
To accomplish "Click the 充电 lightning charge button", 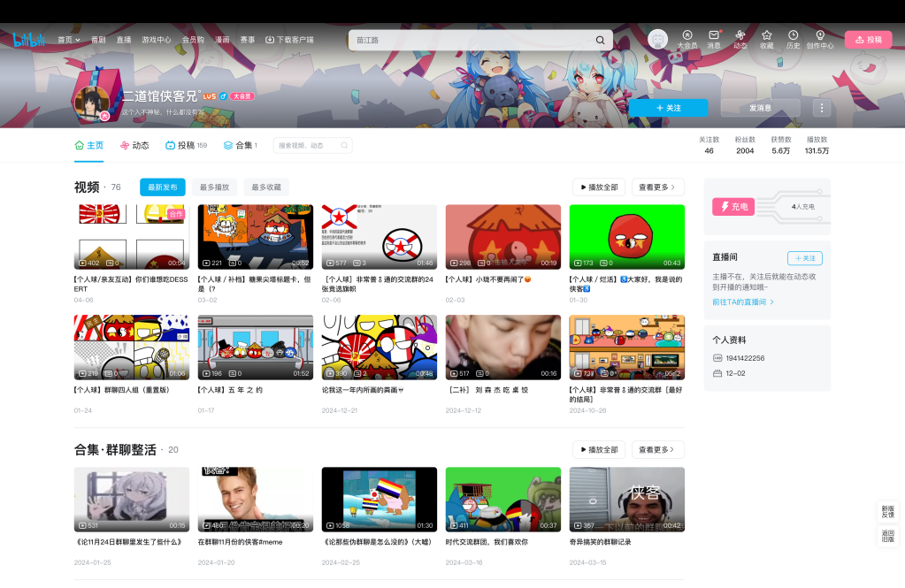I will pyautogui.click(x=733, y=207).
